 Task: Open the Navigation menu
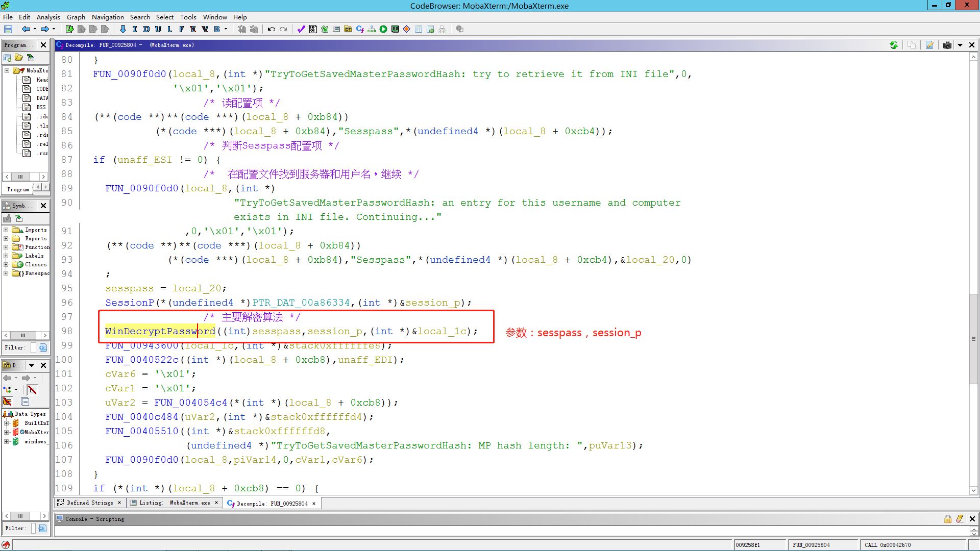(x=108, y=17)
